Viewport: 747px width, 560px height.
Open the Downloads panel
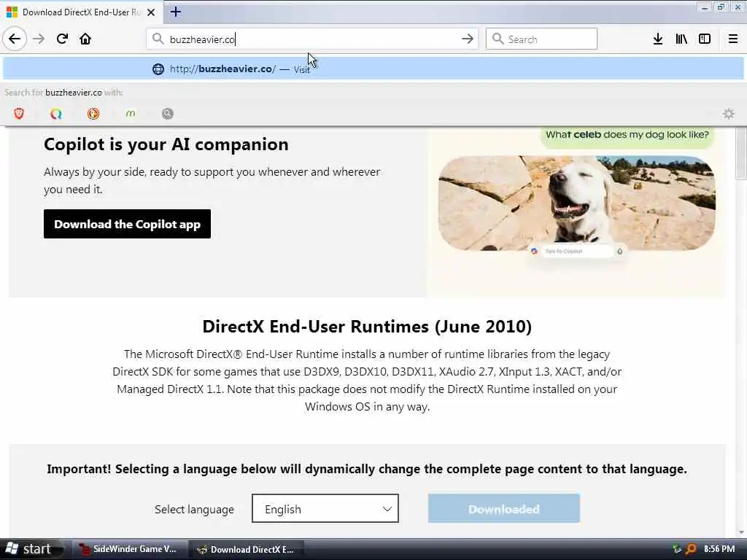click(x=658, y=39)
